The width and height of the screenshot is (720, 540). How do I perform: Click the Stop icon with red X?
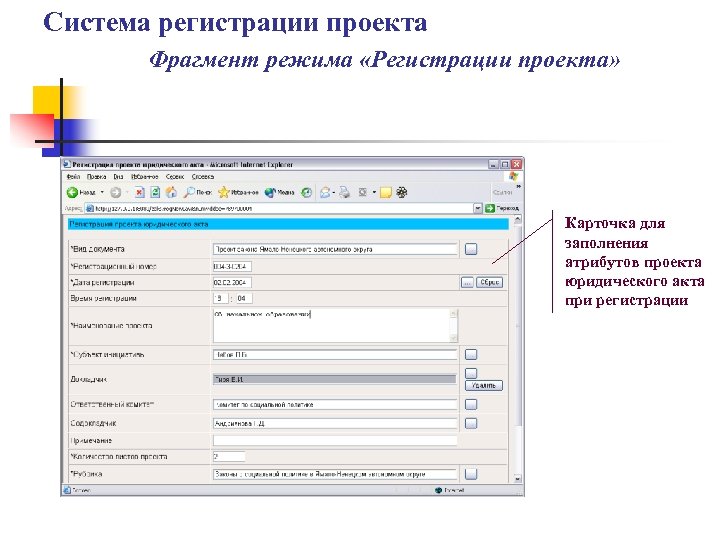point(140,192)
